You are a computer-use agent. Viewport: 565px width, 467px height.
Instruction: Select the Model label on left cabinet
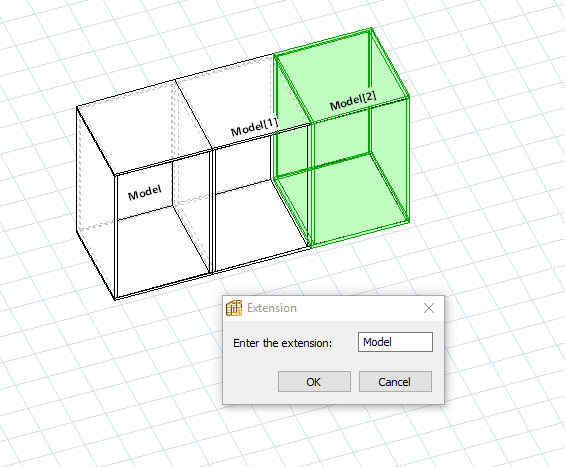click(x=144, y=193)
